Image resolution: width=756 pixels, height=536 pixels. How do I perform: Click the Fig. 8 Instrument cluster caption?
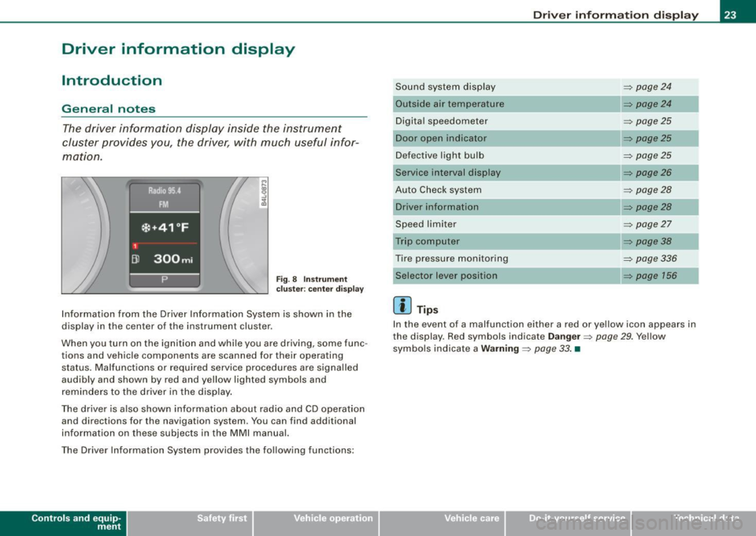(x=320, y=285)
